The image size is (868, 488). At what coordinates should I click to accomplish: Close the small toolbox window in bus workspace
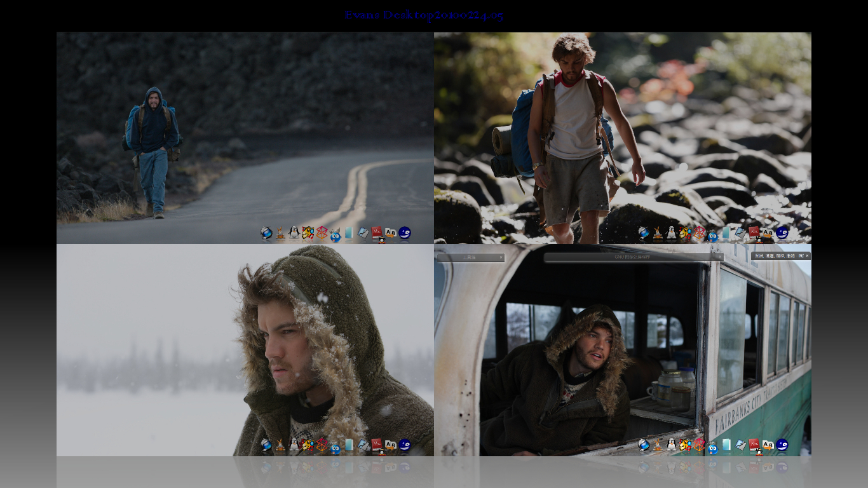point(501,257)
